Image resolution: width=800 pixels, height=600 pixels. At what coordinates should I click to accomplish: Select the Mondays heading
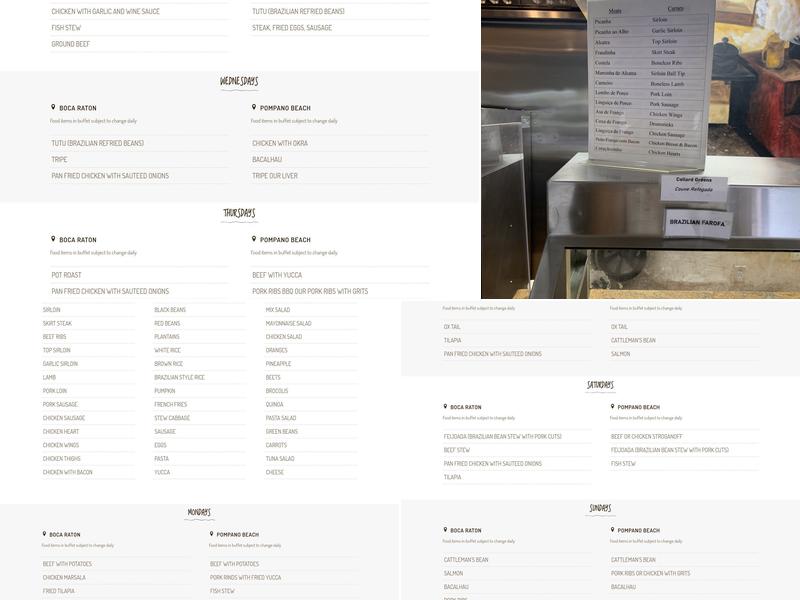[199, 512]
